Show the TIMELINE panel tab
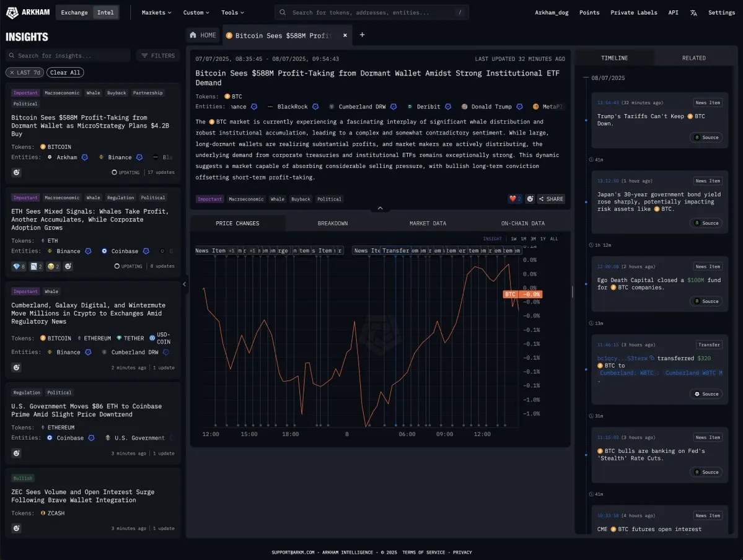 (x=615, y=58)
